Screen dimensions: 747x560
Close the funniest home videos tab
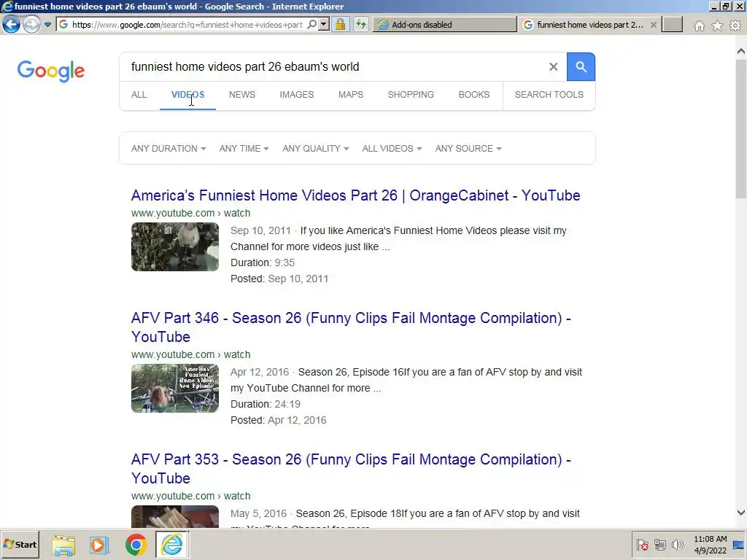pyautogui.click(x=654, y=25)
